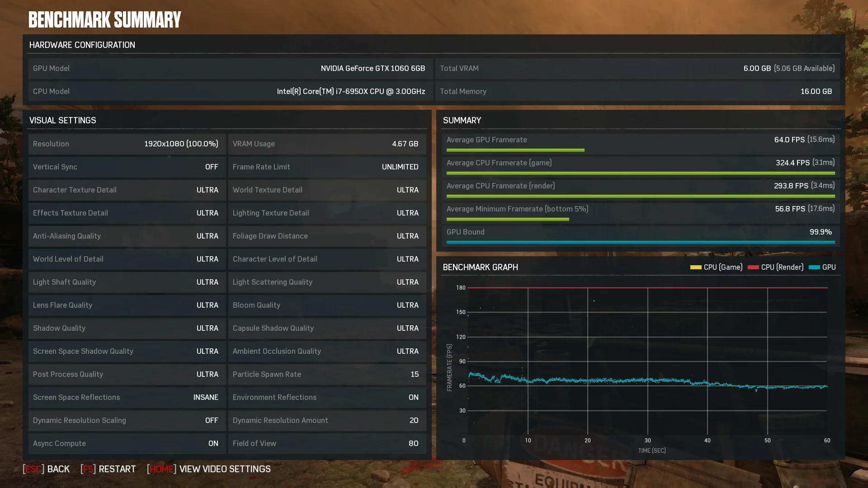868x488 pixels.
Task: Select the Foliage Draw Distance row
Action: tap(327, 236)
